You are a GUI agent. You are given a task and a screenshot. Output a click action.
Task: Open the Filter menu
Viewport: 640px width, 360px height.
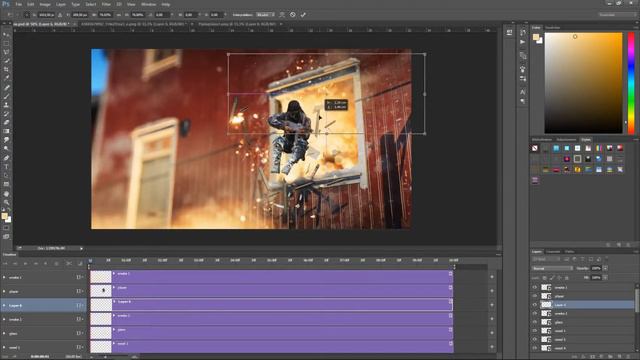tap(106, 4)
